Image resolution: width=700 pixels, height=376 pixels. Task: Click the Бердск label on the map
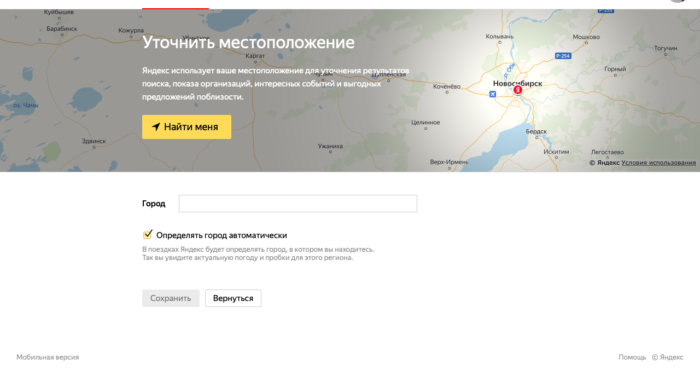536,131
